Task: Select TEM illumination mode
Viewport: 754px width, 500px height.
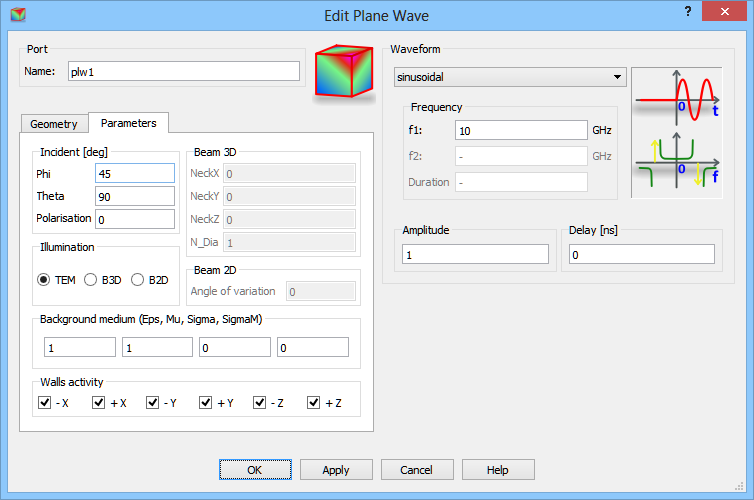Action: click(44, 280)
